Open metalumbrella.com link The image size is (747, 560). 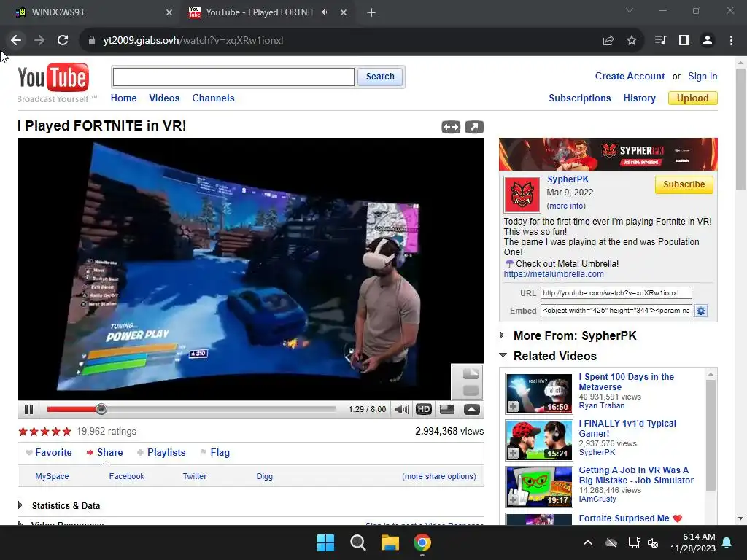click(554, 274)
